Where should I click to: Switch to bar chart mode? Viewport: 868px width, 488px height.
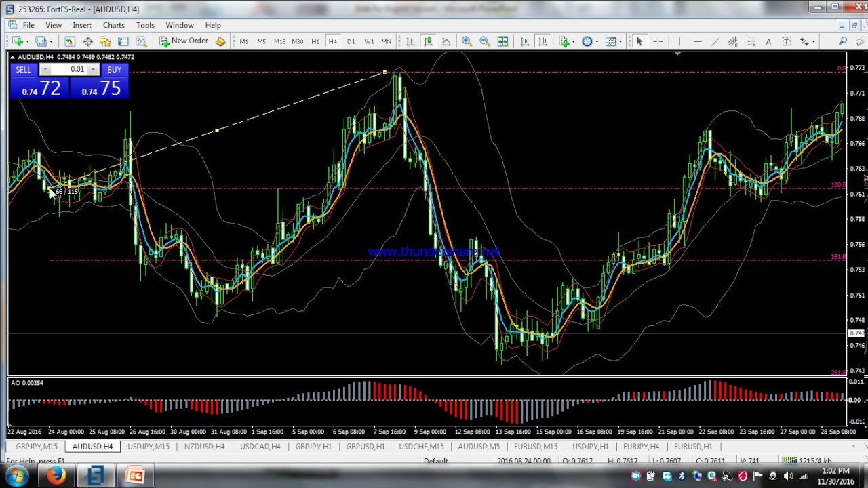tap(410, 41)
